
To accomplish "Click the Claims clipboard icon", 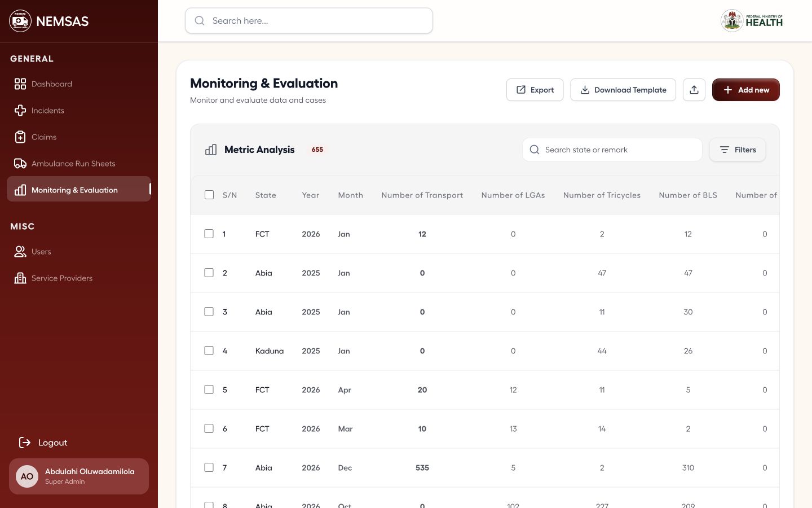I will (20, 137).
